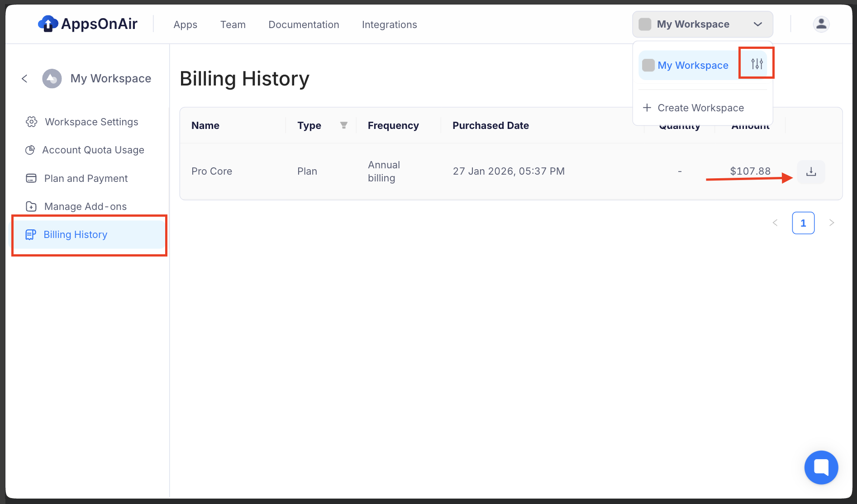Go back using sidebar left arrow
Image resolution: width=857 pixels, height=504 pixels.
(x=25, y=79)
